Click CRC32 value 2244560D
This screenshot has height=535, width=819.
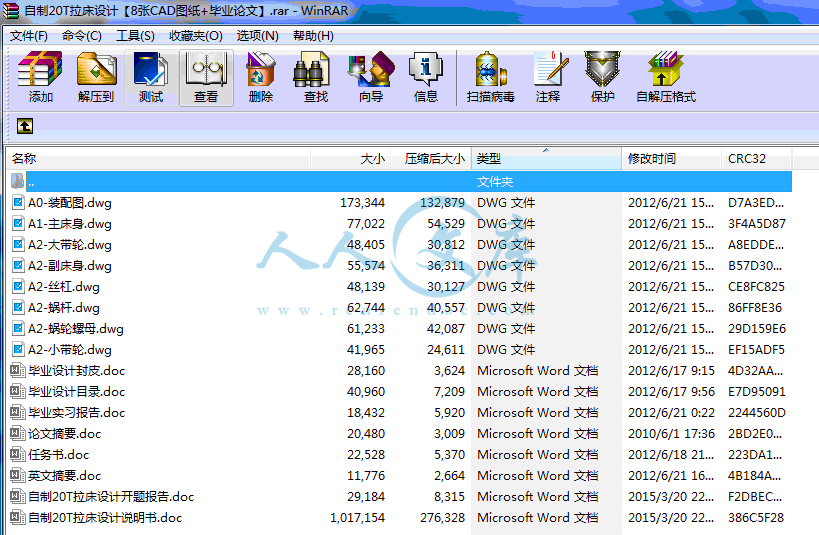pyautogui.click(x=757, y=413)
